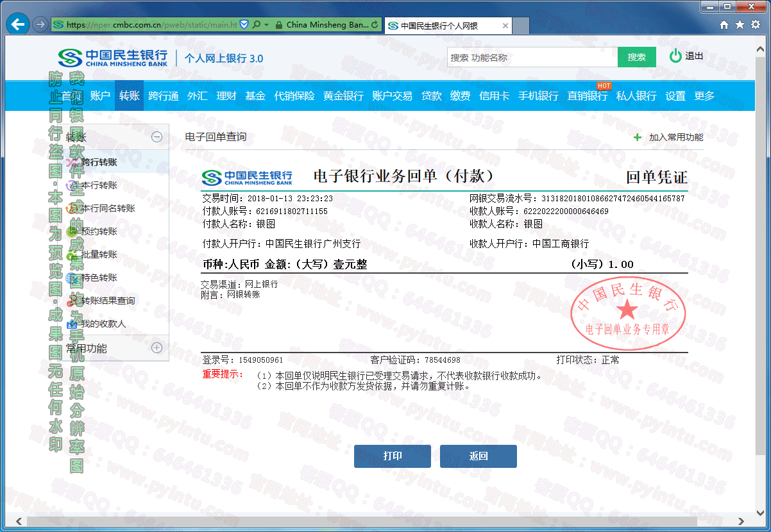Click the China Minsheng Bank logo in header

[x=113, y=58]
